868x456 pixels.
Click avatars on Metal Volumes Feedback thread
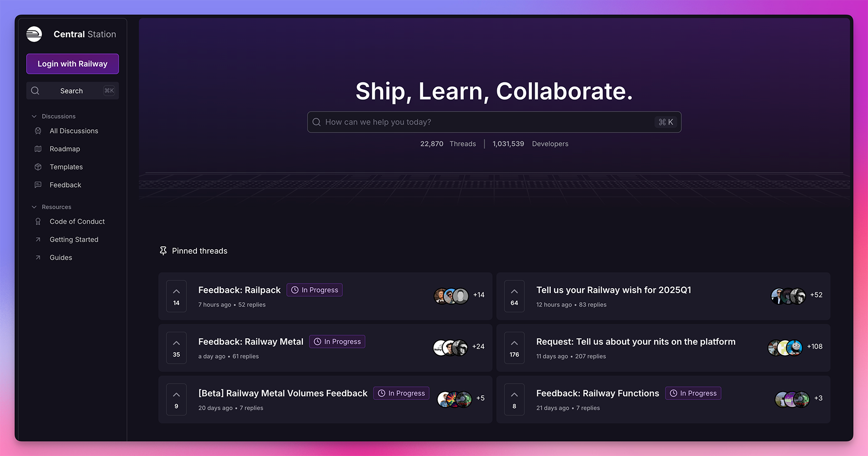click(455, 399)
